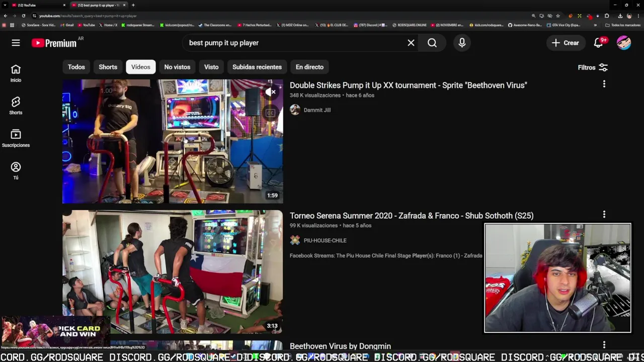Open the Torneo Serena Summer thumbnail

173,272
